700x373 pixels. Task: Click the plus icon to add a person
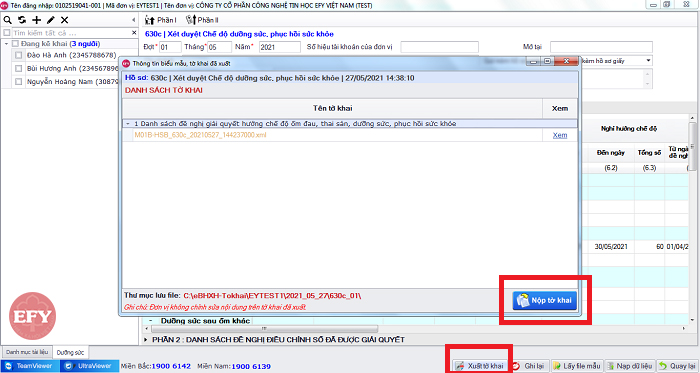[x=37, y=20]
